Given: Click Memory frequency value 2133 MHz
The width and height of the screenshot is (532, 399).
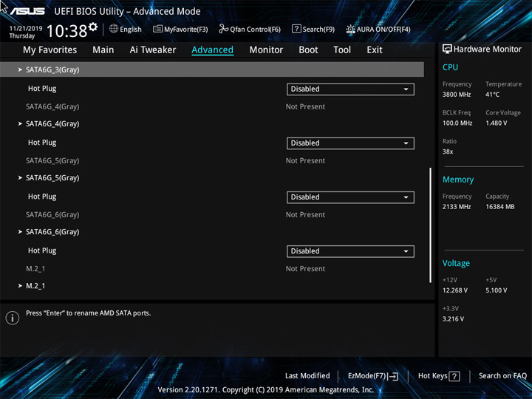Looking at the screenshot, I should pos(457,206).
